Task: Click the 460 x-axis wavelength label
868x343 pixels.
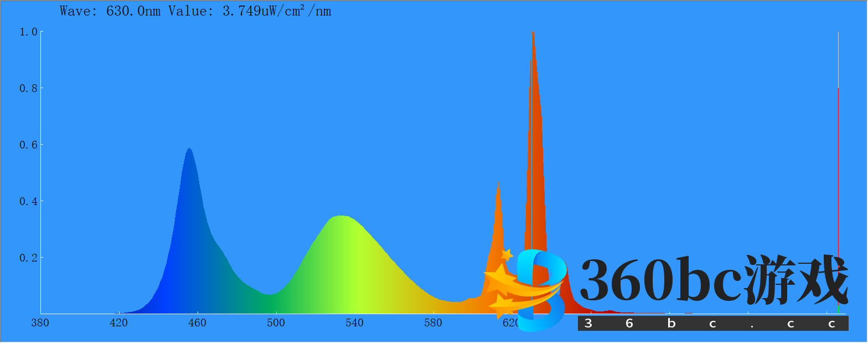Action: point(197,323)
